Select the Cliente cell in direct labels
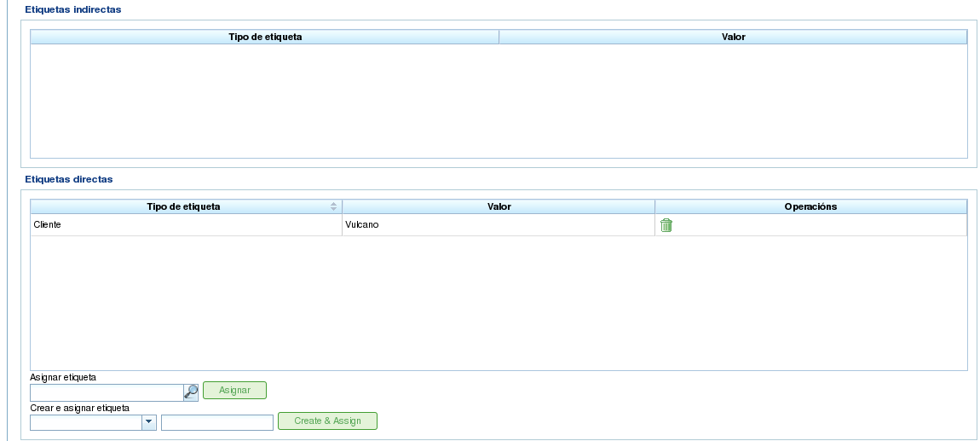 pyautogui.click(x=187, y=225)
